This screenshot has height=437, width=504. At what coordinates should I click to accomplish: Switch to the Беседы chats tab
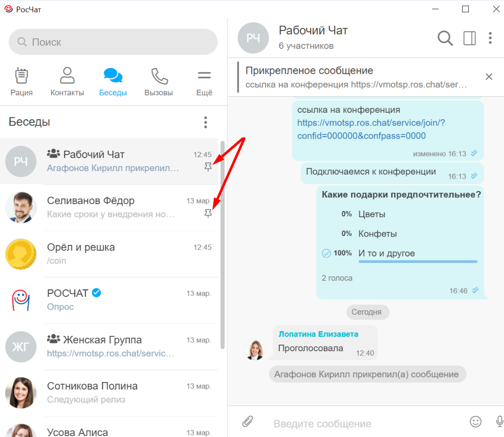113,82
